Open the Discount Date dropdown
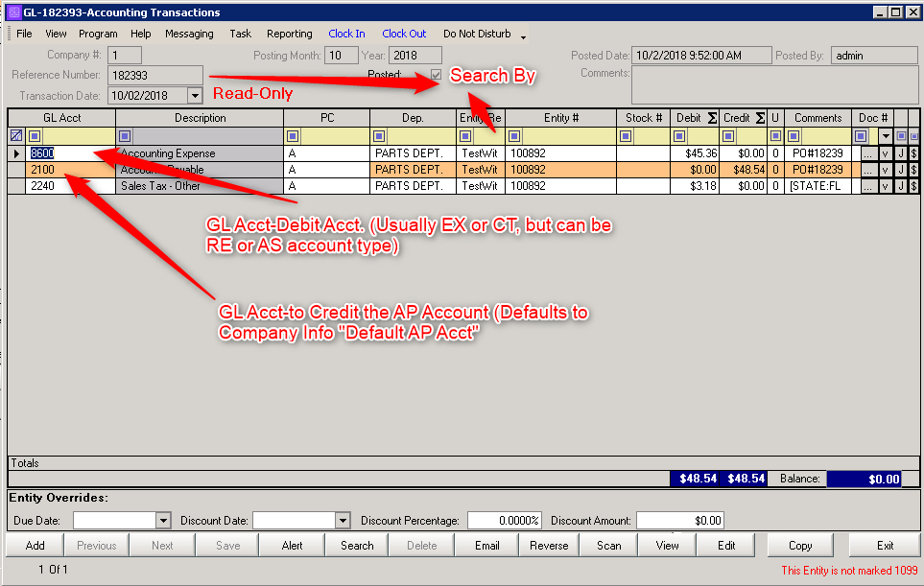This screenshot has width=924, height=586. point(343,518)
